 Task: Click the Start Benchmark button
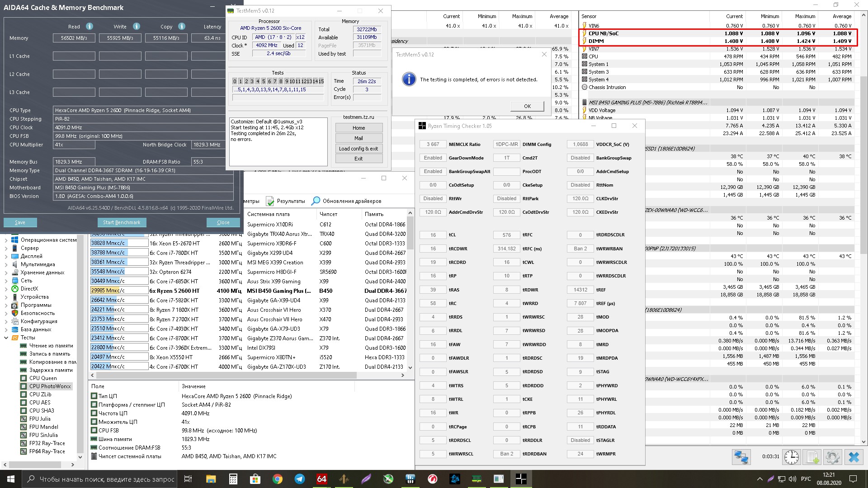click(122, 222)
